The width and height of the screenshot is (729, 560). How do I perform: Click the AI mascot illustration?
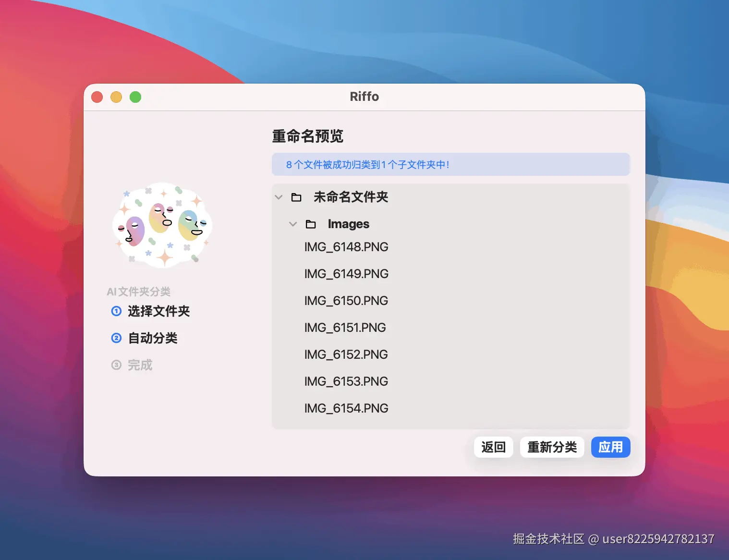[162, 225]
